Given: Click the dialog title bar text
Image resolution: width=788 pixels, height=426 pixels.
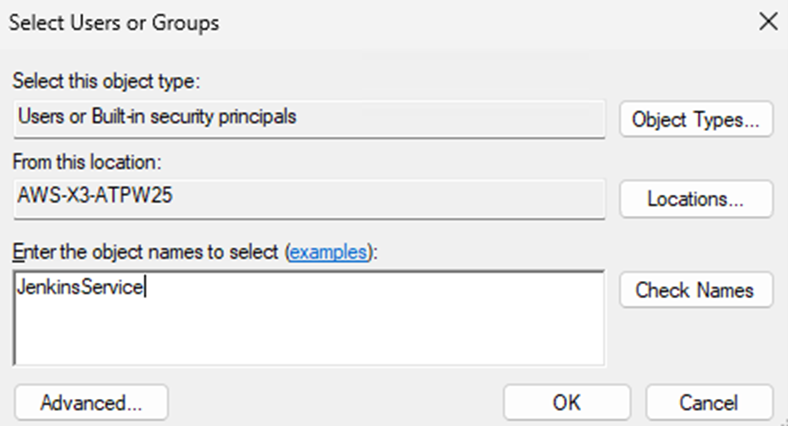Looking at the screenshot, I should point(114,21).
